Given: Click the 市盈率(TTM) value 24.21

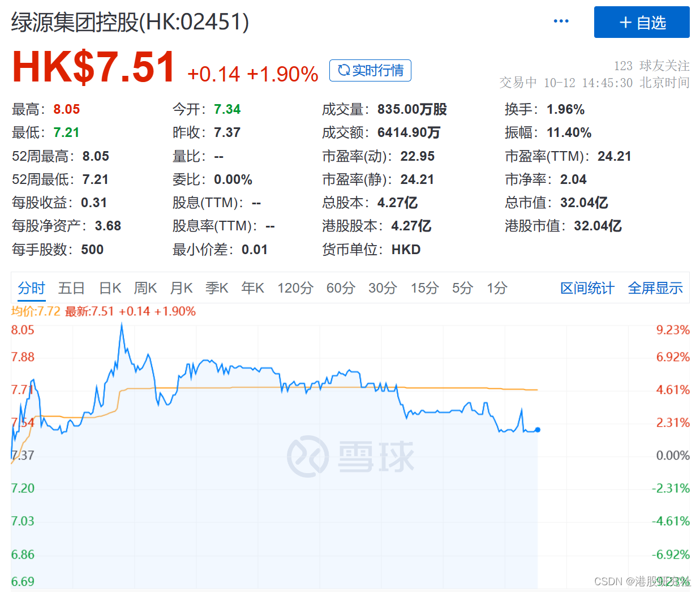Looking at the screenshot, I should pyautogui.click(x=614, y=156).
